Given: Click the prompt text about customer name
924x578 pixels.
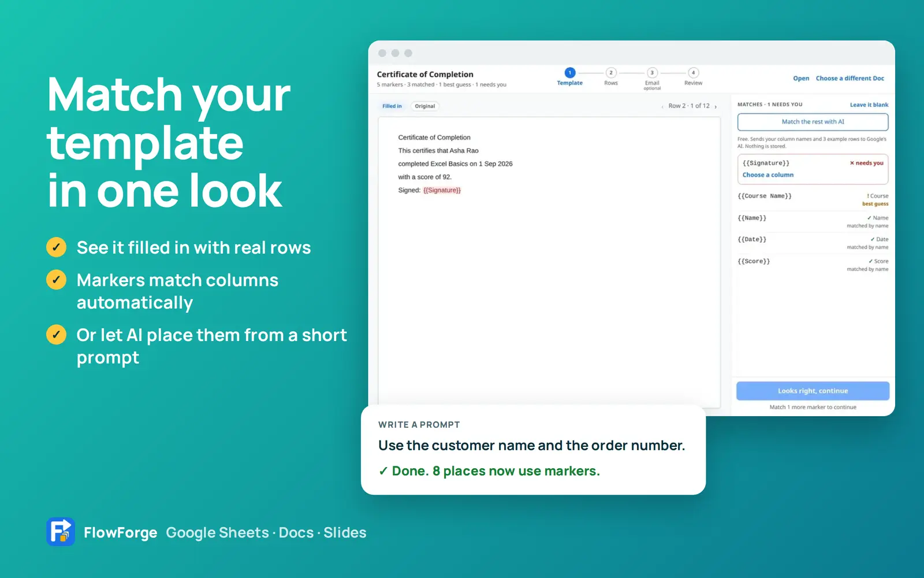Looking at the screenshot, I should (x=531, y=446).
